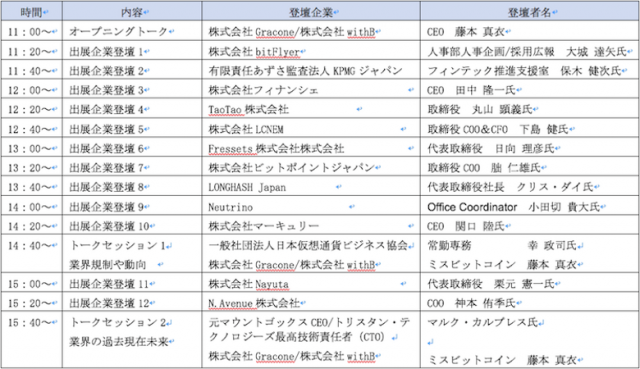Screen dimensions: 640x369
Task: Click the 株式会社bitFlyer cell
Action: (x=311, y=51)
